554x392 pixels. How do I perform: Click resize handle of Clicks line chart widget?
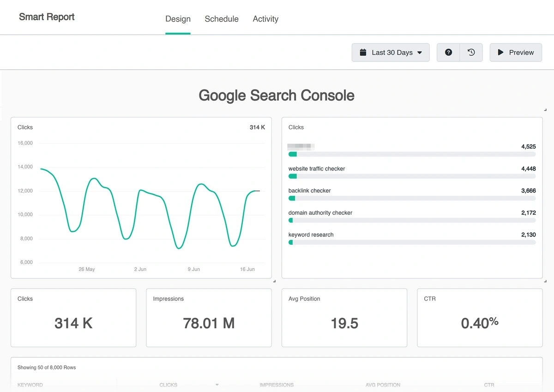(274, 281)
